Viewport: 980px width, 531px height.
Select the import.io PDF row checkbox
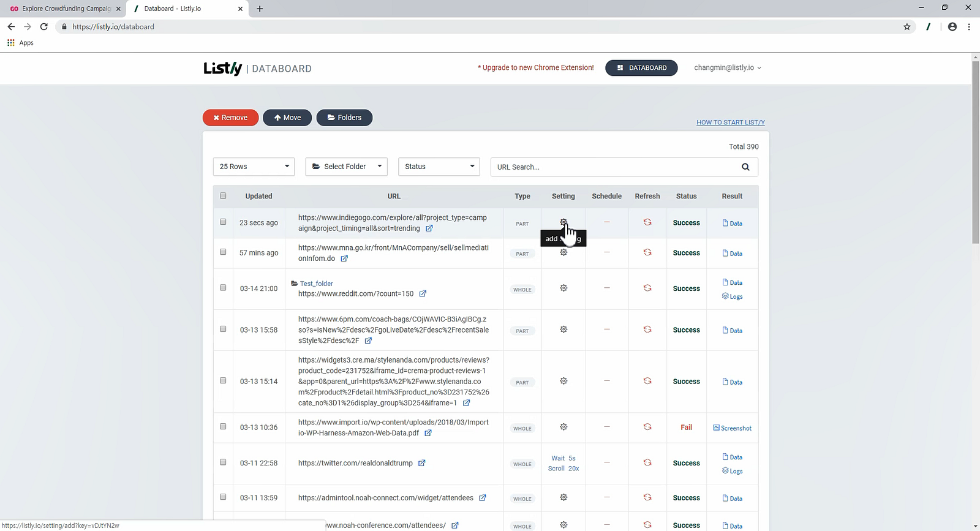click(223, 426)
